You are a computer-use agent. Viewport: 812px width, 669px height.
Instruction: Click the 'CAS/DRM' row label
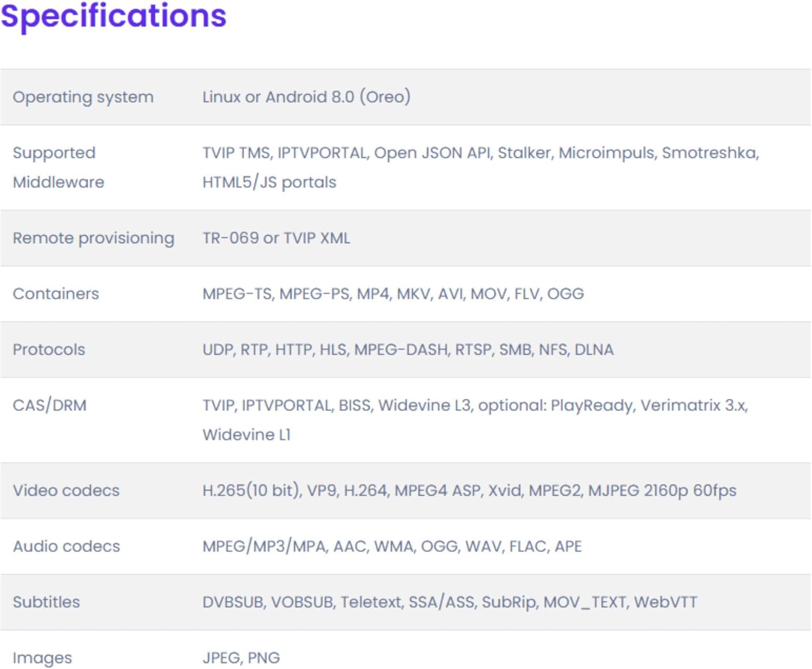point(49,405)
